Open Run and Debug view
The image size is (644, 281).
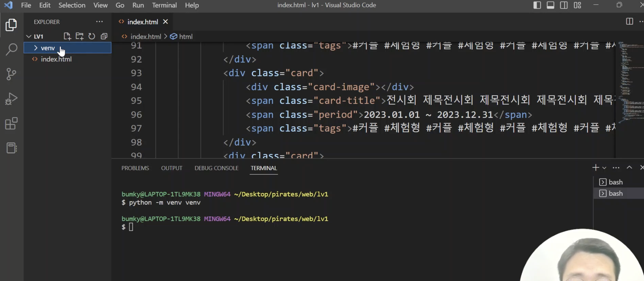tap(11, 99)
